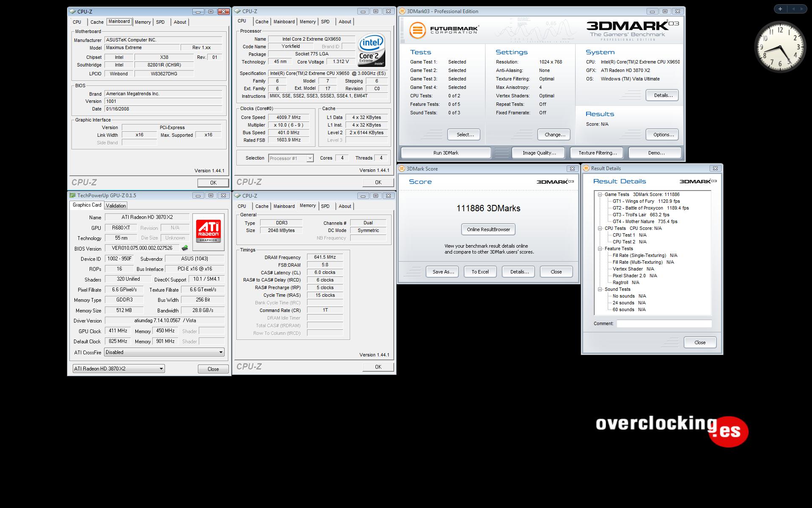The image size is (812, 508).
Task: Click the ATI Radeon logo in GPU-Z
Action: pyautogui.click(x=208, y=232)
